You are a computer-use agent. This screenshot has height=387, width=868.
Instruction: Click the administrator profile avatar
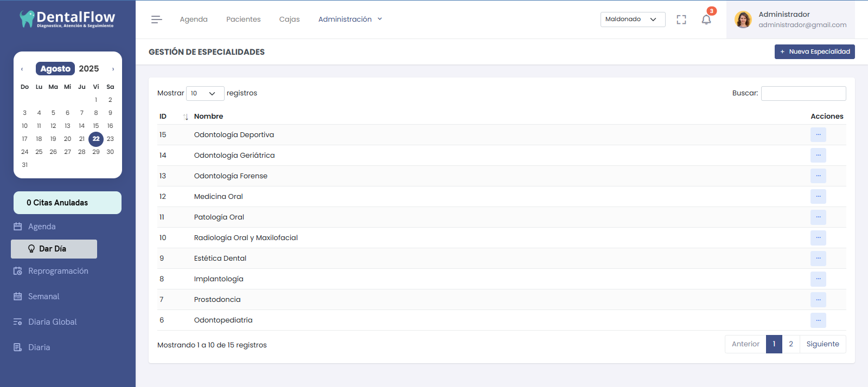743,20
